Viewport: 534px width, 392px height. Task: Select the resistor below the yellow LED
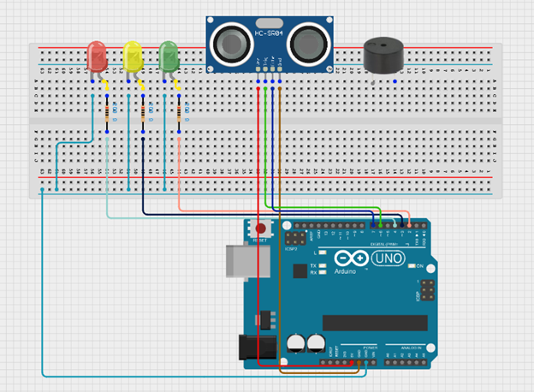(x=143, y=114)
